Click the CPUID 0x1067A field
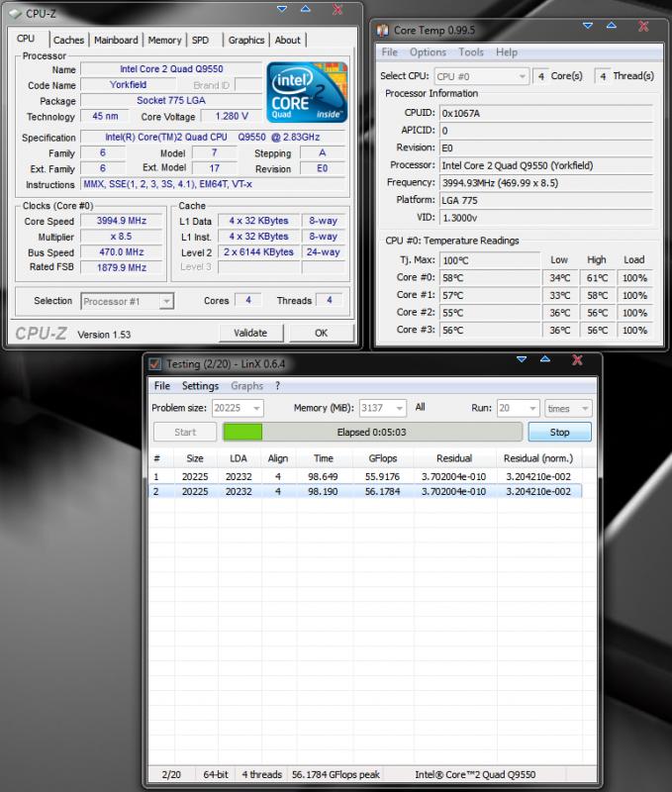This screenshot has width=672, height=792. coord(545,113)
